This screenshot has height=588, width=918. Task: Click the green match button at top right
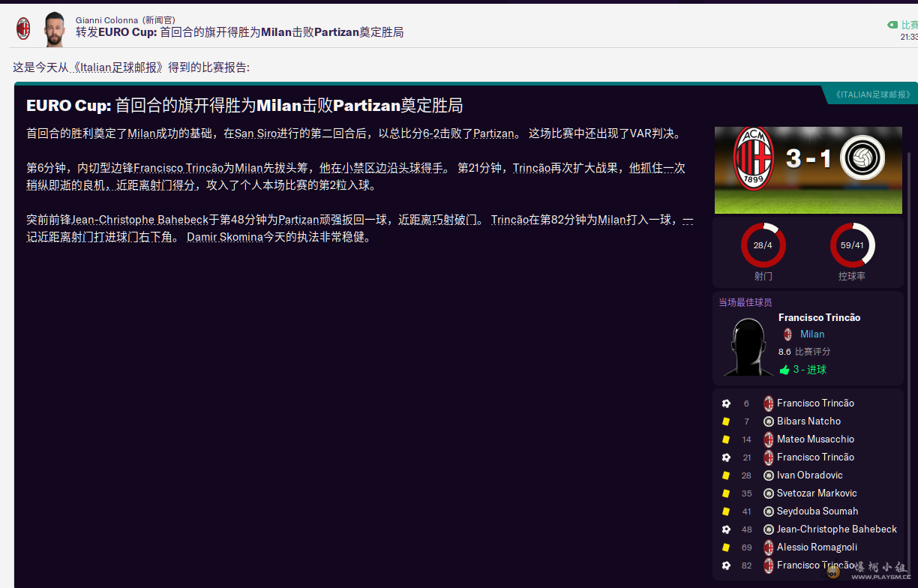point(903,25)
